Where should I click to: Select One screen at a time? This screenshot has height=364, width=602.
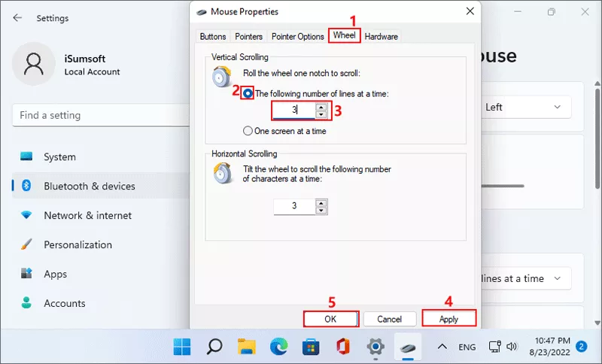click(248, 131)
